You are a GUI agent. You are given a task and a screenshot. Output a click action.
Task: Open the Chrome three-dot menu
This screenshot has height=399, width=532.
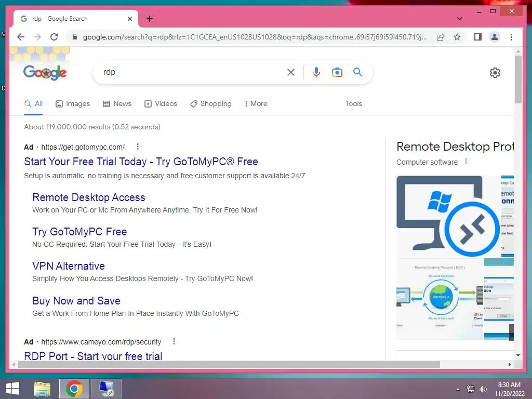pyautogui.click(x=511, y=37)
